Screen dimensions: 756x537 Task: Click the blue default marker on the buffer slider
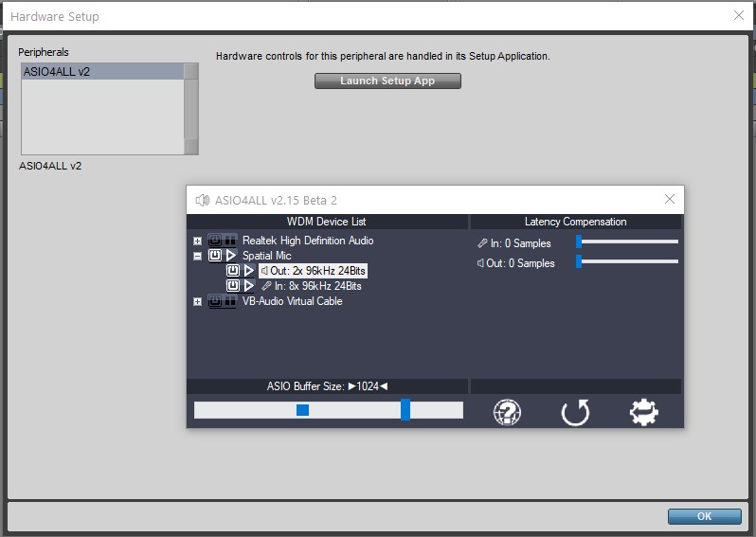click(x=303, y=410)
